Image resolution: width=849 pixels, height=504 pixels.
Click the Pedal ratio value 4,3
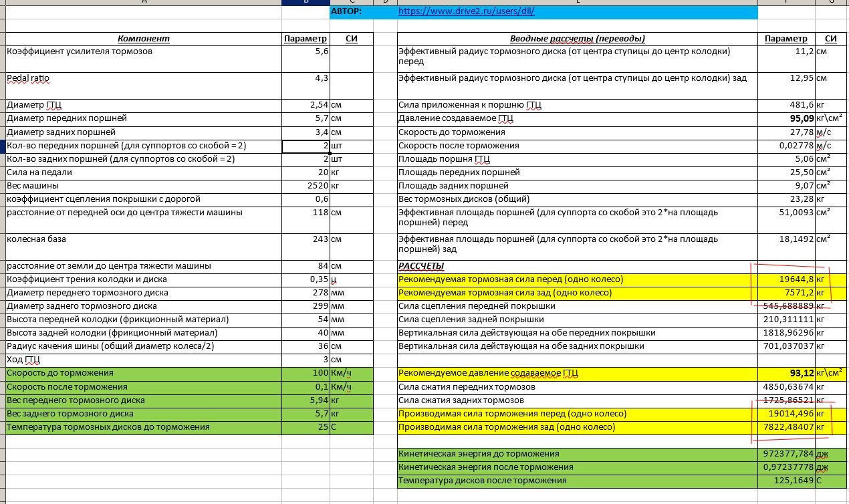pyautogui.click(x=306, y=86)
